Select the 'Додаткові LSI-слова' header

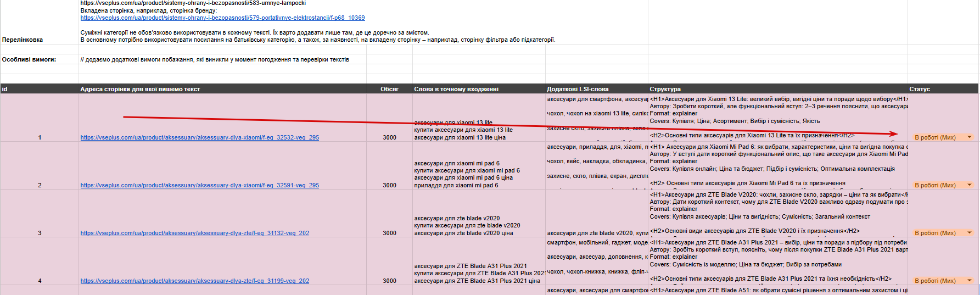(597, 89)
